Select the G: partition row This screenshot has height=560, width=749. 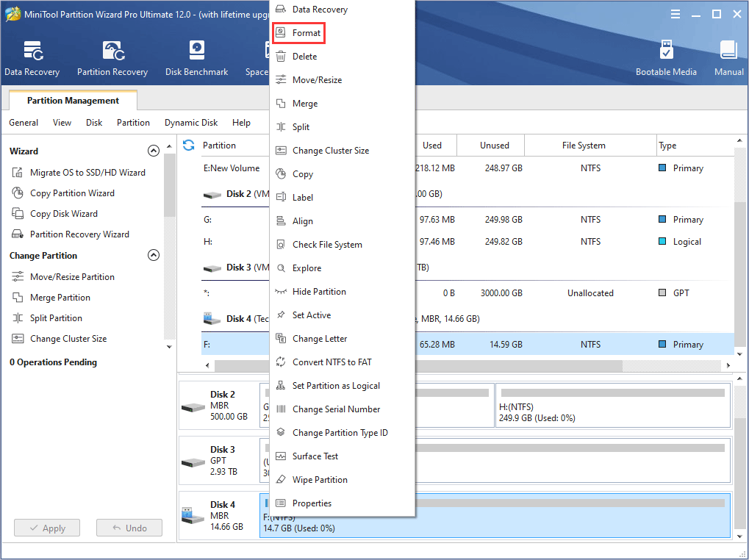pos(467,220)
